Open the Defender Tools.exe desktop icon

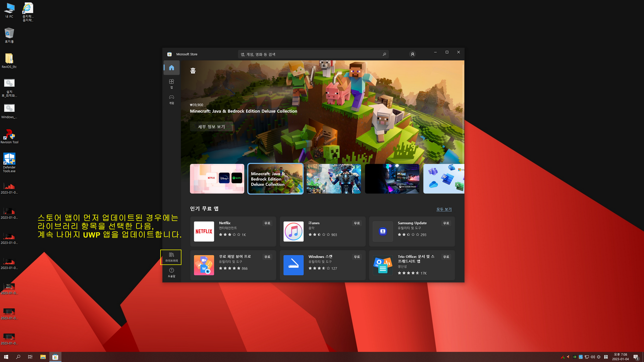[9, 162]
